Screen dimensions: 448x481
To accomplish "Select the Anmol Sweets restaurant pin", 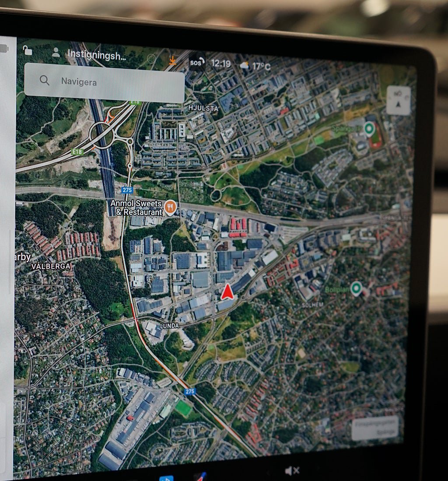I will click(x=170, y=206).
